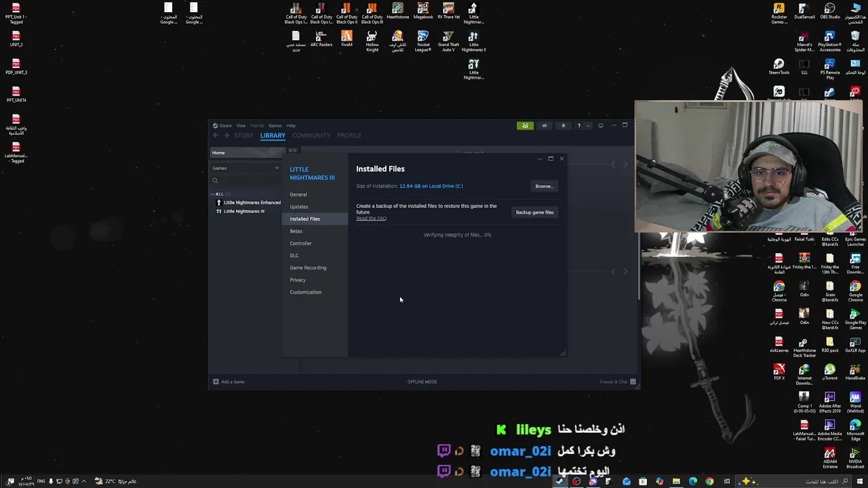This screenshot has width=868, height=488.
Task: Open PPT_UNIT4 PDF file on desktop
Action: [x=16, y=94]
